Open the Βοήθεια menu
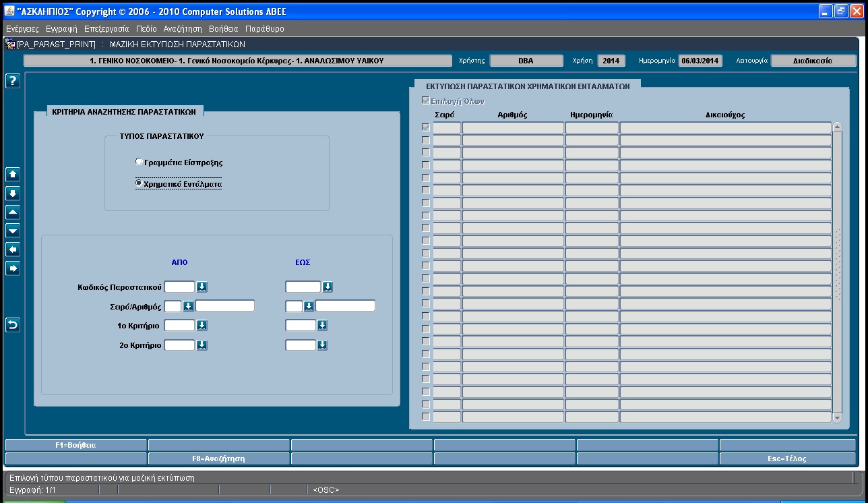The image size is (868, 503). [x=224, y=29]
